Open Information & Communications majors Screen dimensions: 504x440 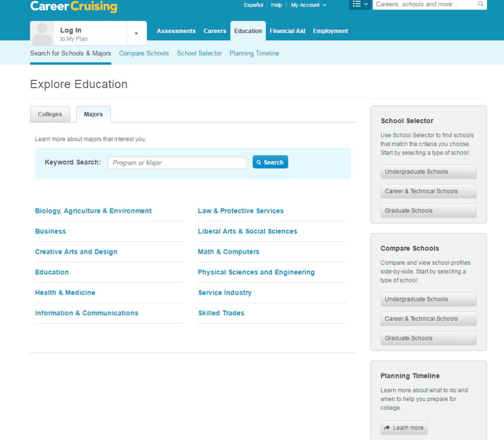[87, 313]
